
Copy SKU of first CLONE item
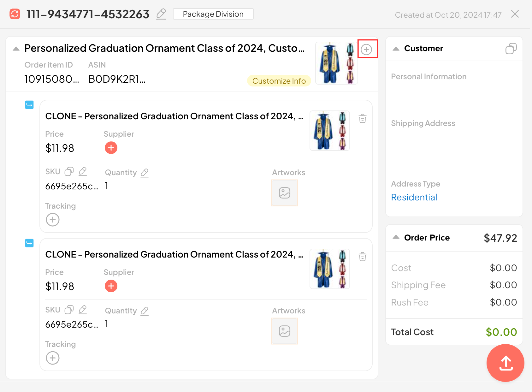(x=69, y=171)
